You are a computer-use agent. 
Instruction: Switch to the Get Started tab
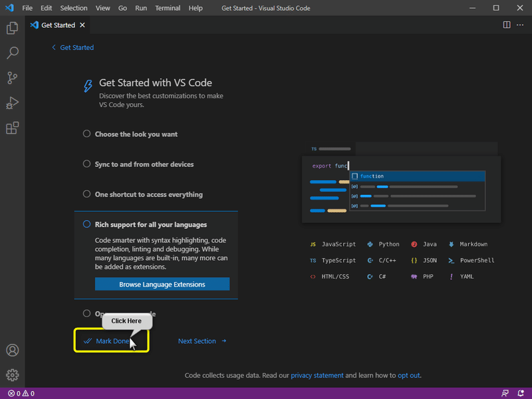(57, 25)
